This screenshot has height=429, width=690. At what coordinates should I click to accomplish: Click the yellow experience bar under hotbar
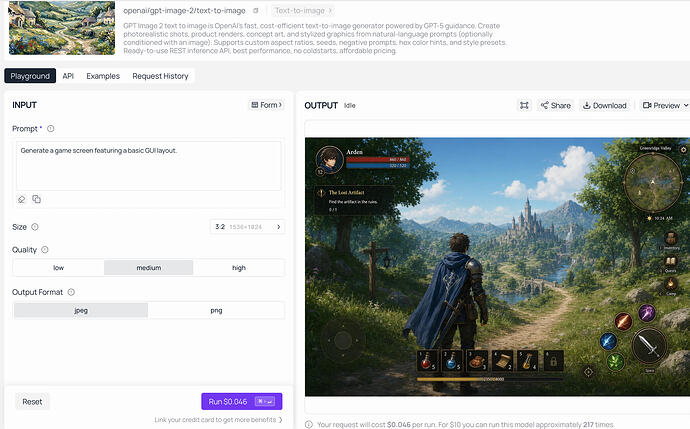pyautogui.click(x=490, y=379)
